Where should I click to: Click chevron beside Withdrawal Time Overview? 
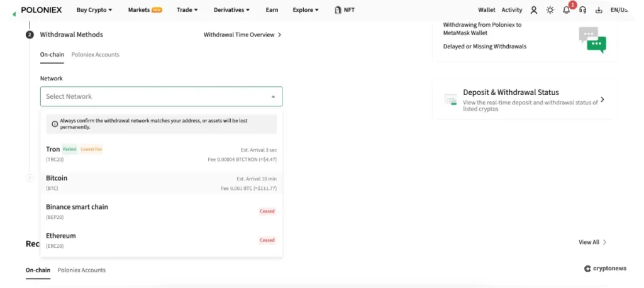click(x=280, y=35)
